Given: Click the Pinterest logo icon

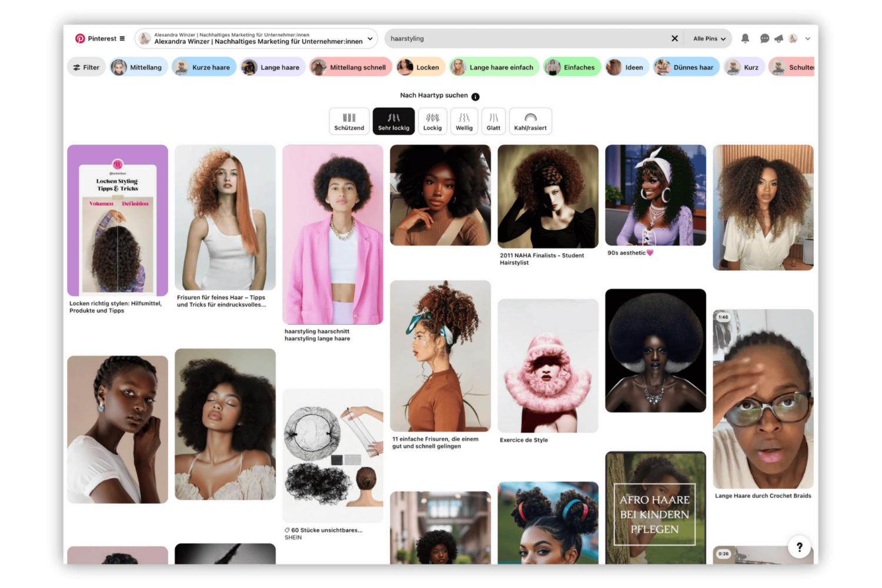Looking at the screenshot, I should click(x=80, y=39).
